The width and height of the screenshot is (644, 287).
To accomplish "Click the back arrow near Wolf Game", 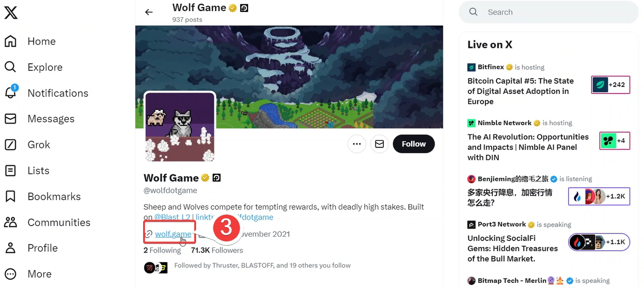I will [149, 12].
